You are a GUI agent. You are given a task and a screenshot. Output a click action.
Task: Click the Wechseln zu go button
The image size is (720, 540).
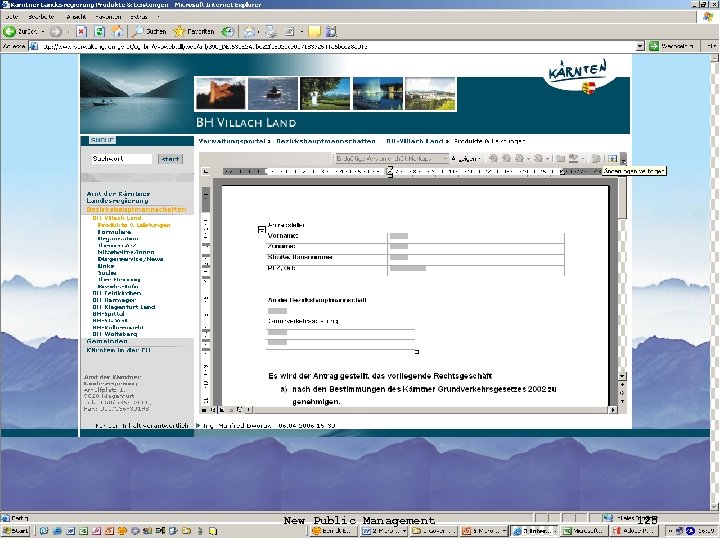pyautogui.click(x=673, y=46)
